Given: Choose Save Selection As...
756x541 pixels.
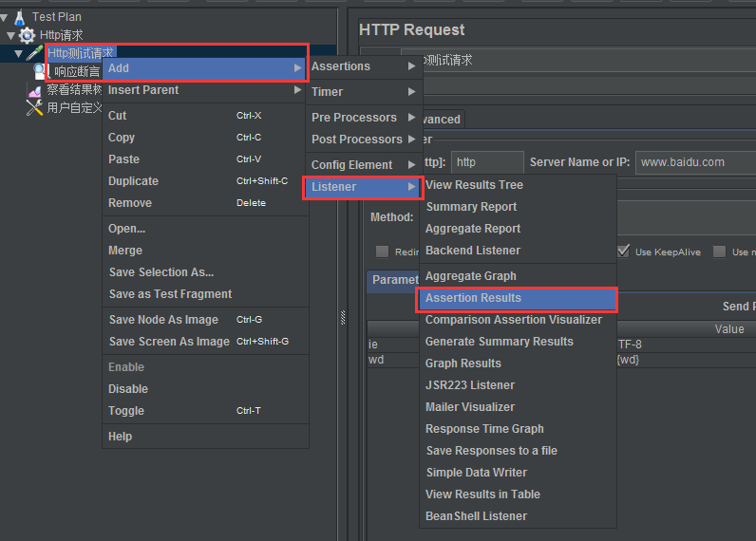Looking at the screenshot, I should (x=205, y=272).
